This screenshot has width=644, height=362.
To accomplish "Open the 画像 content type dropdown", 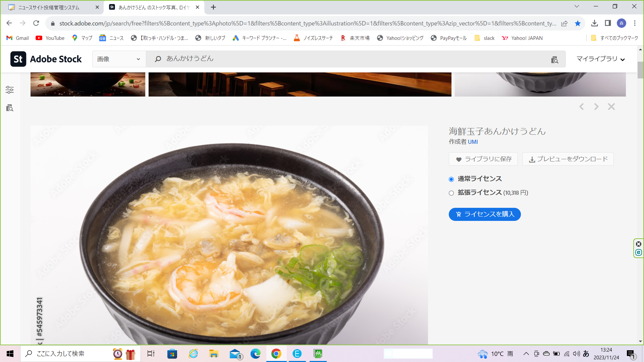I will point(119,59).
